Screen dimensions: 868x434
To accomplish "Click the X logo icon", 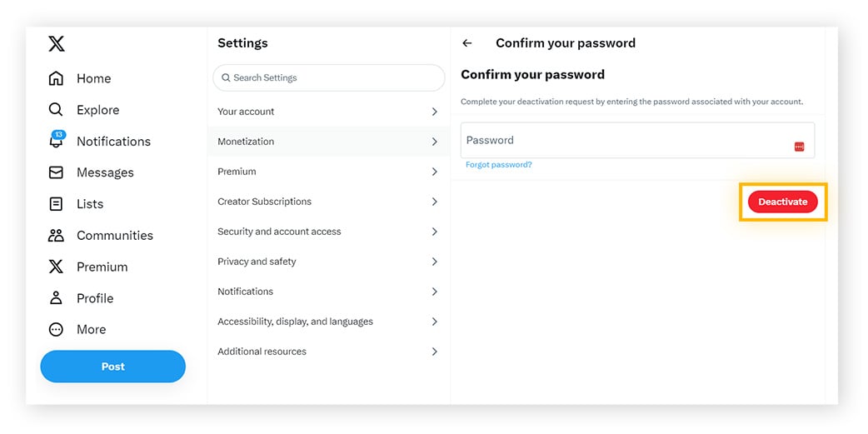I will pos(56,43).
